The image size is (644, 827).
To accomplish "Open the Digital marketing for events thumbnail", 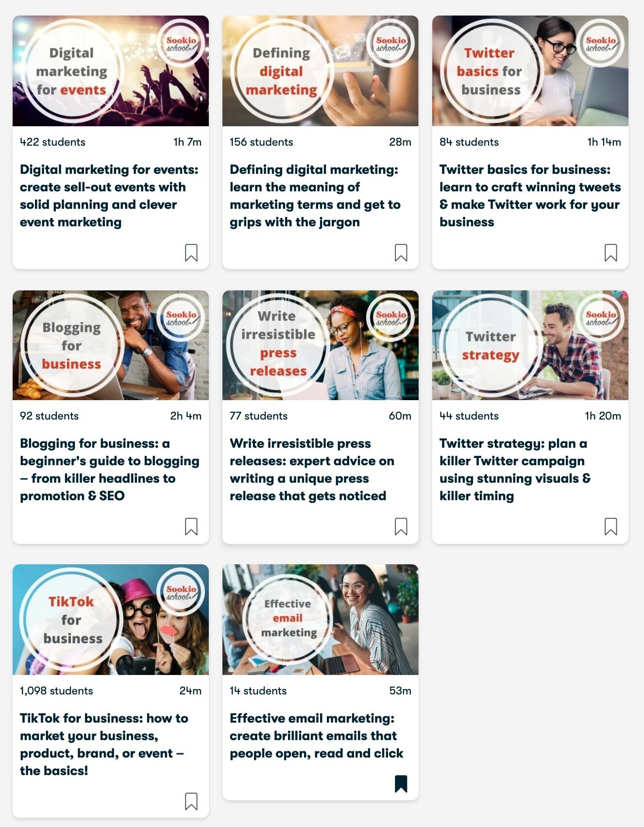I will [x=111, y=71].
